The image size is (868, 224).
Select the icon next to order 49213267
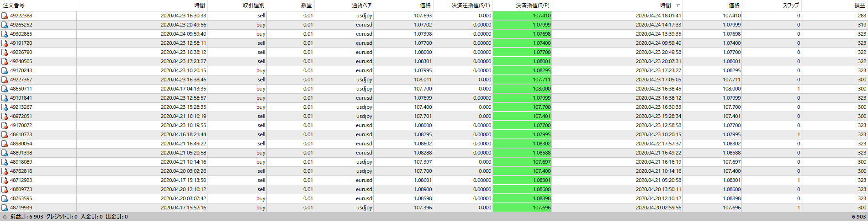click(x=5, y=107)
